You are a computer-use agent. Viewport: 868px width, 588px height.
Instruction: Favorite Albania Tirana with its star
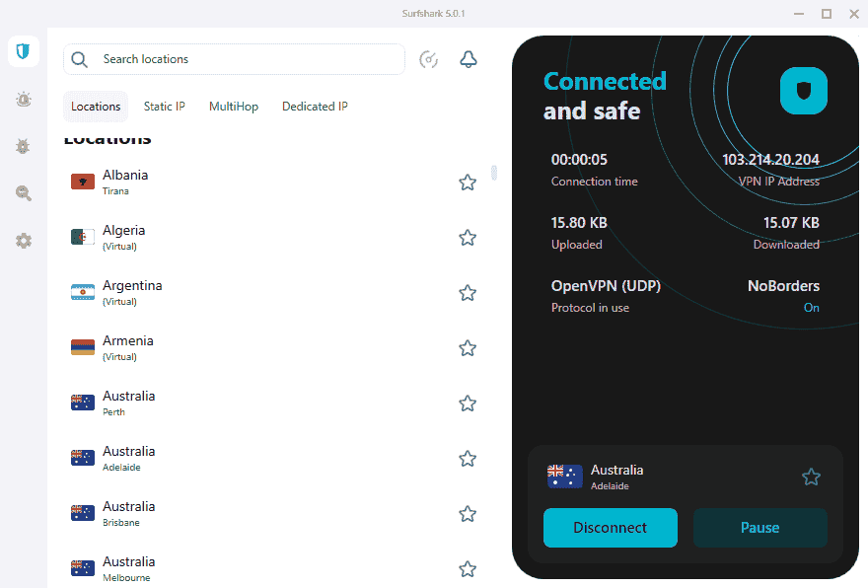468,183
